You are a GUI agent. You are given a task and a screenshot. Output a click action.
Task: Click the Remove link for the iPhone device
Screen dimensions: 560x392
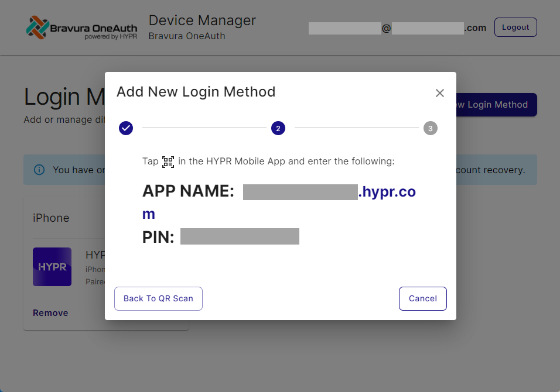[50, 312]
